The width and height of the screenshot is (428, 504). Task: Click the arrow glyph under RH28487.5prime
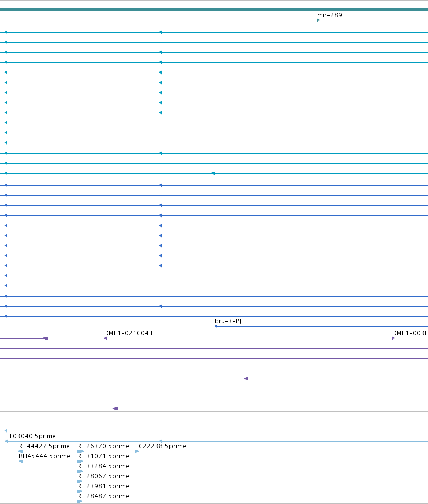(80, 501)
